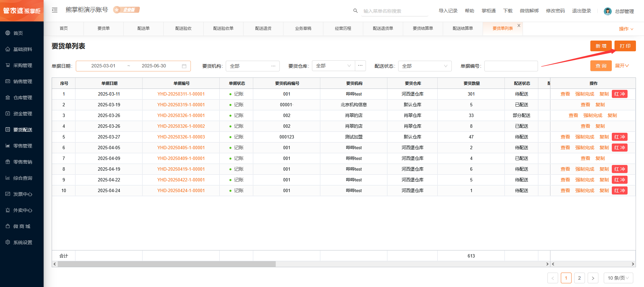This screenshot has height=287, width=644.
Task: Collapse the sidebar with the hamburger icon
Action: [x=55, y=10]
